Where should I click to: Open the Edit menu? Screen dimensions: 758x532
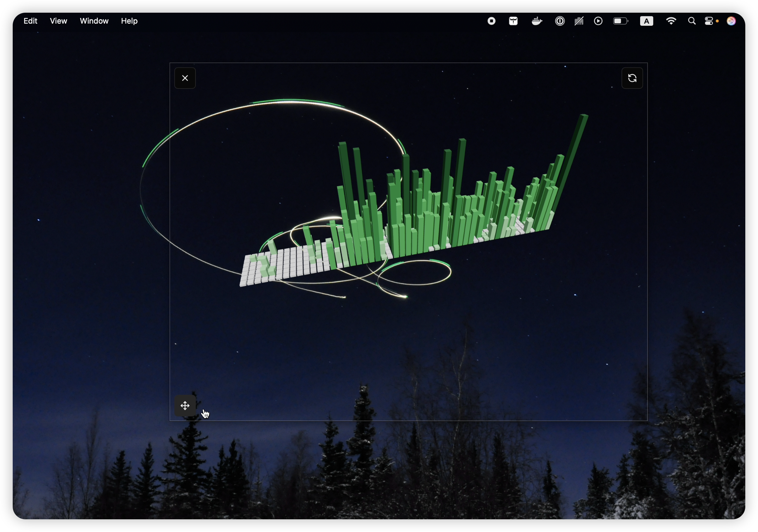click(x=30, y=21)
